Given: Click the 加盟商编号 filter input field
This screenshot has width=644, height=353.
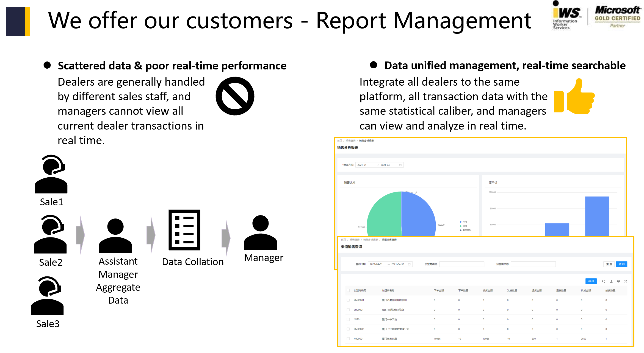Looking at the screenshot, I should [x=462, y=264].
